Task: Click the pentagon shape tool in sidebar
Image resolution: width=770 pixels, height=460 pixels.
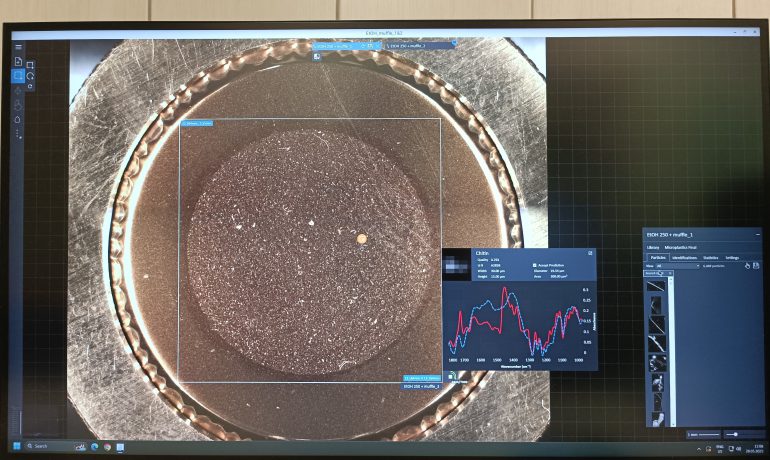Action: click(18, 119)
